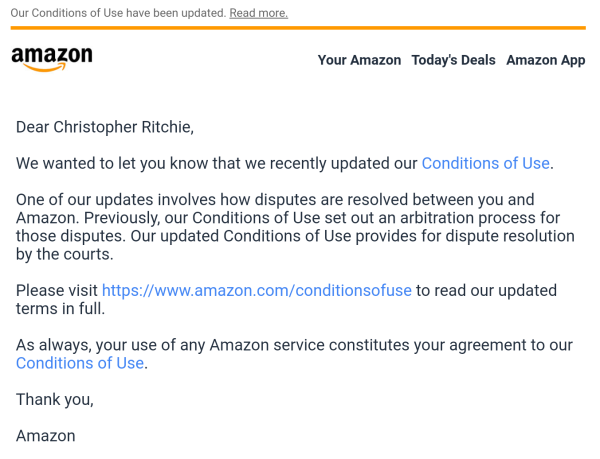Go to Your Amazon
Screen dimensions: 600x459
pos(359,60)
